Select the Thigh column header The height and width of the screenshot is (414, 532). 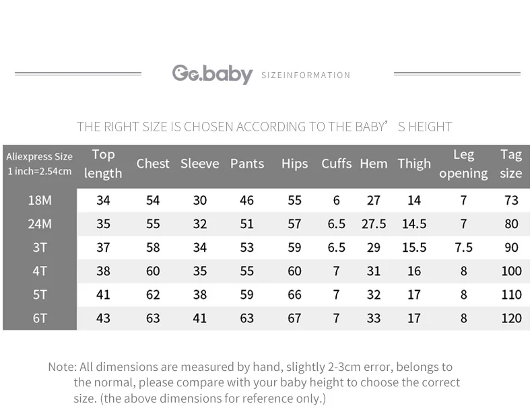[x=414, y=164]
